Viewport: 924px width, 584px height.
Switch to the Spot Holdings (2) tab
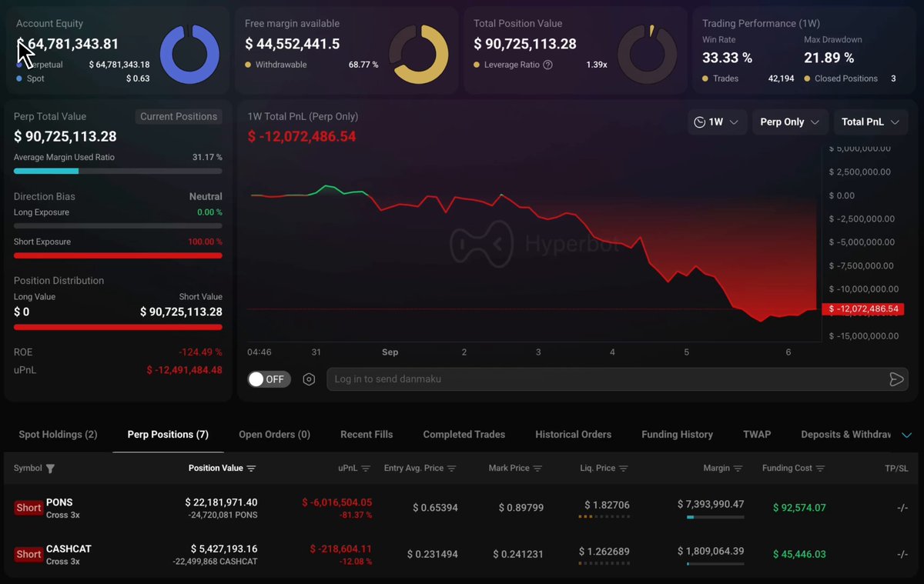click(x=58, y=435)
